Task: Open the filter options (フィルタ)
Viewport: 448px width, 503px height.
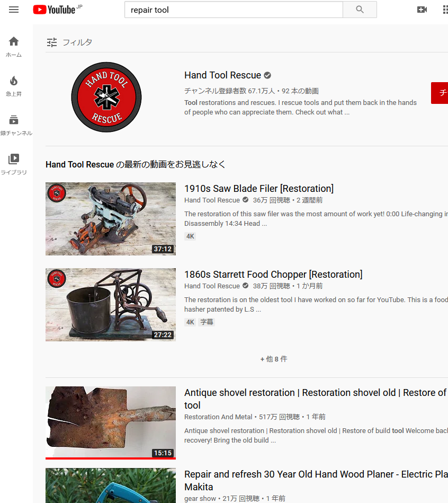Action: coord(69,42)
